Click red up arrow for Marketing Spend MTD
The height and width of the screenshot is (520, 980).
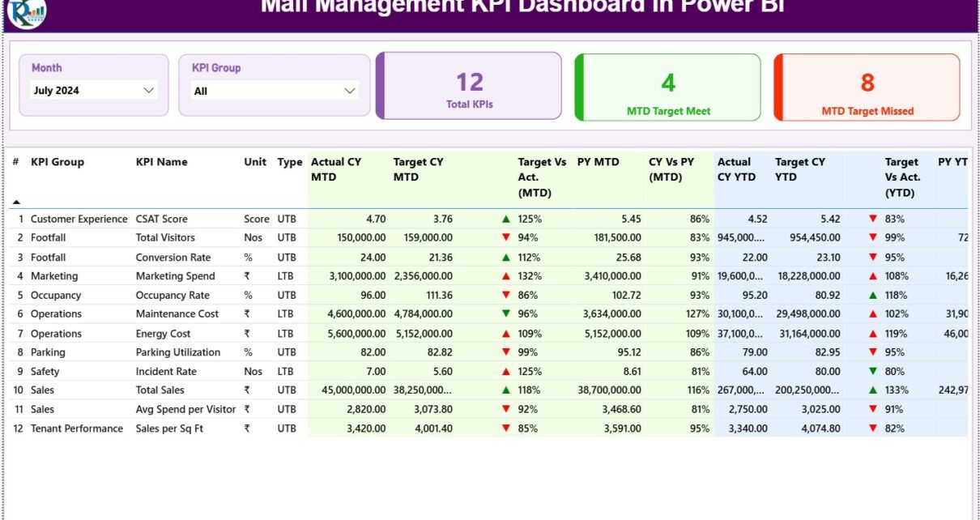(x=506, y=276)
